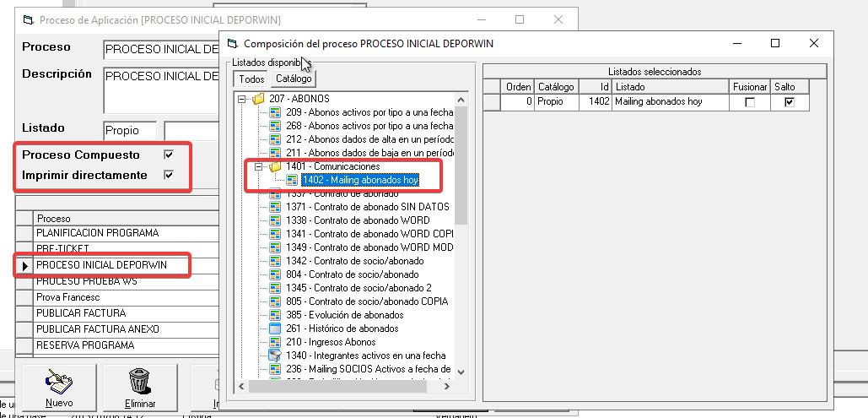Toggle the Proceso Compuesto checkbox
868x418 pixels.
click(x=169, y=155)
